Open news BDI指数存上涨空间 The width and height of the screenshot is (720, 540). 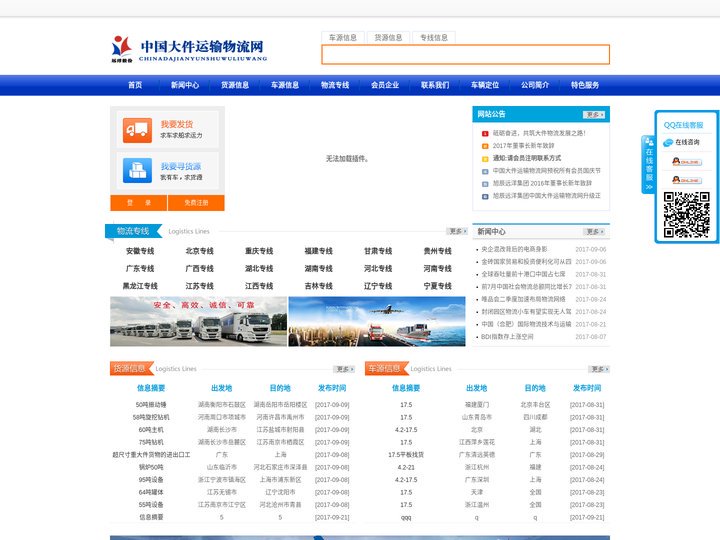click(507, 337)
